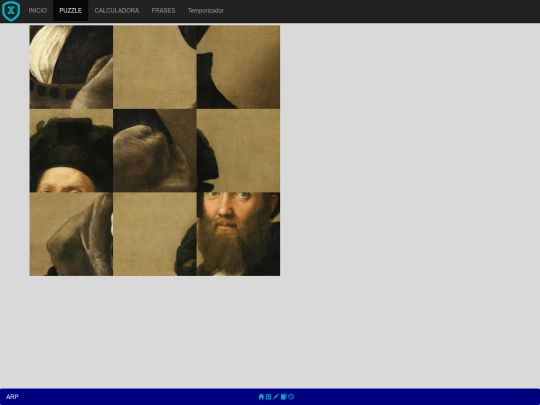Click the middle-right tile with hat edge
This screenshot has width=540, height=405.
[238, 150]
